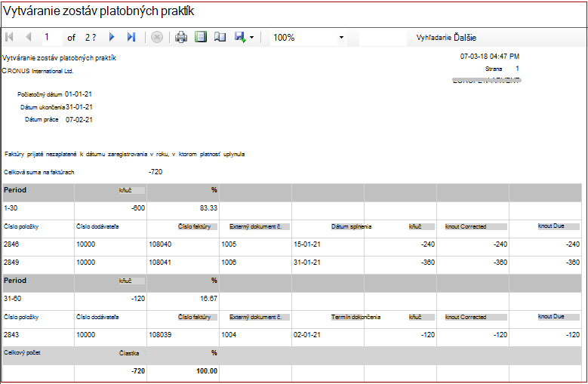Print the report with printer icon
Image resolution: width=588 pixels, height=384 pixels.
click(x=181, y=37)
